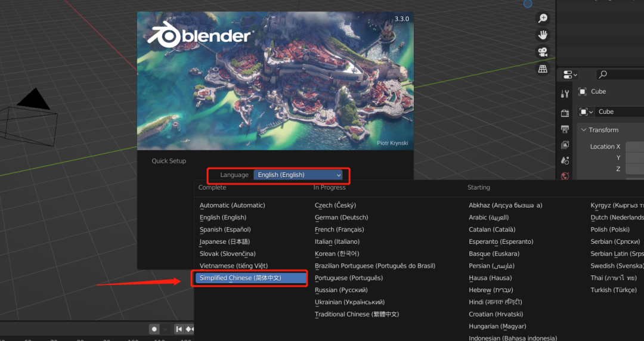Toggle the camera view icon

(x=543, y=52)
